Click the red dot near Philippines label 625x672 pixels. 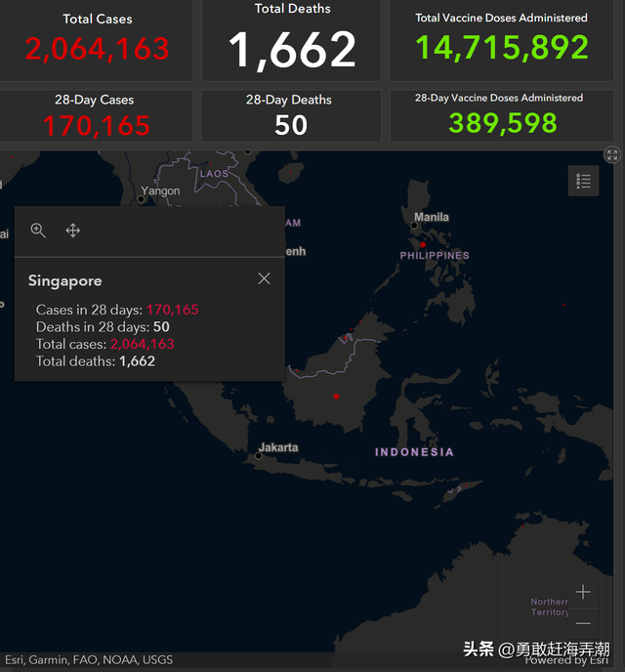pos(423,244)
